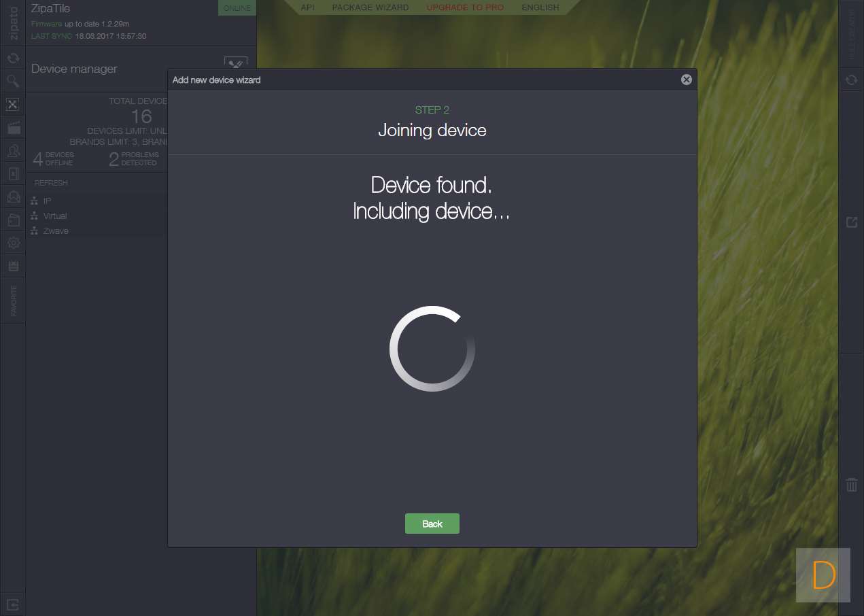The height and width of the screenshot is (616, 864).
Task: Open the mail inbox icon in left sidebar
Action: [x=13, y=197]
